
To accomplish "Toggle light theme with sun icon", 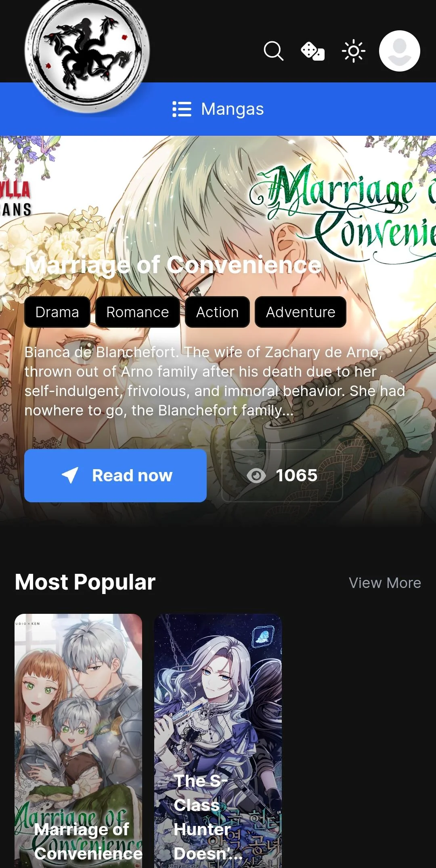I will (353, 51).
